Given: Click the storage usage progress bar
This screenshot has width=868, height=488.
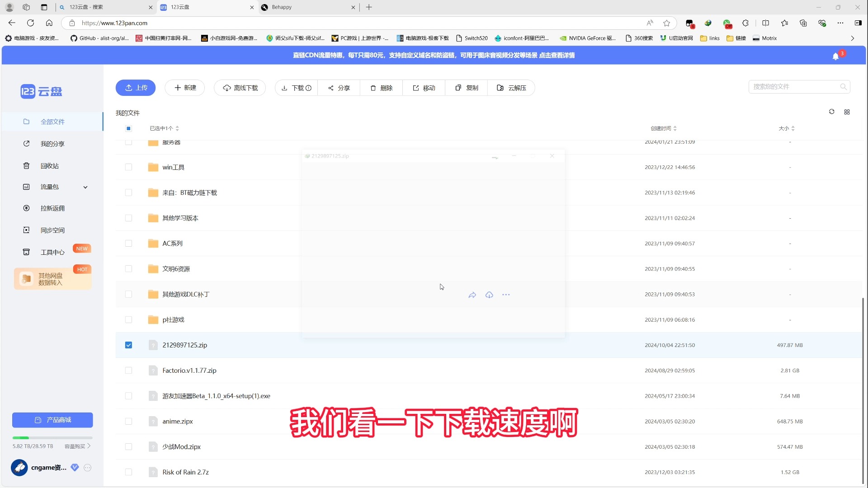Looking at the screenshot, I should [x=52, y=438].
